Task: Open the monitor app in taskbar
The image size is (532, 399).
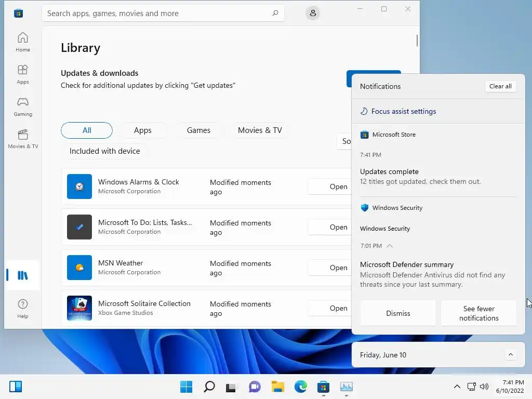Action: [x=347, y=387]
